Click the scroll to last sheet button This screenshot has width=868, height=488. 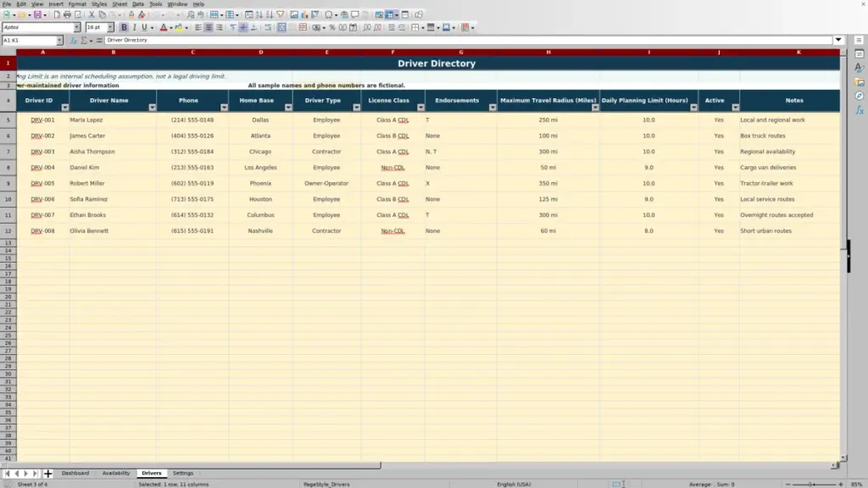coord(35,474)
